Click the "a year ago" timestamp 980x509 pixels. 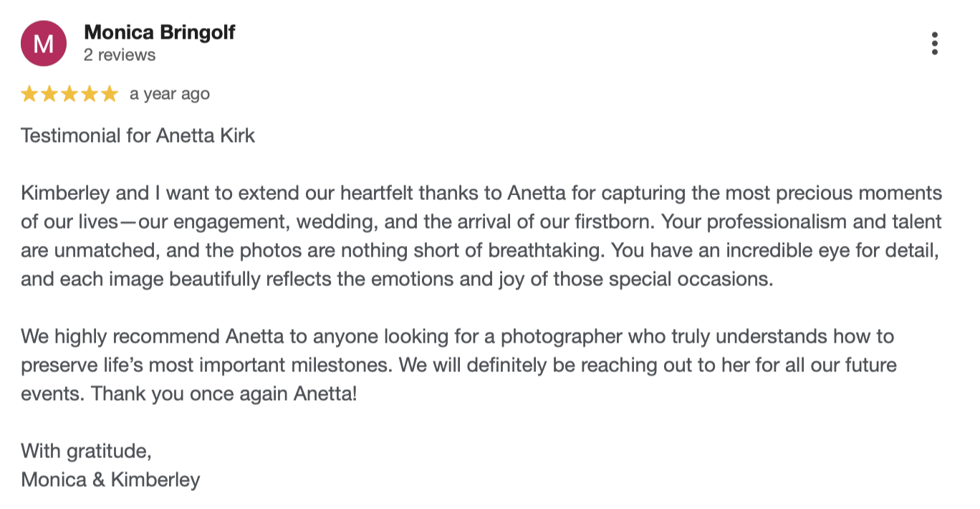(170, 94)
